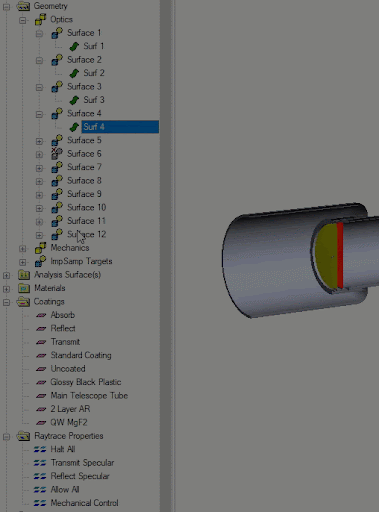Select the Main Telescope Tube coating

coord(89,396)
